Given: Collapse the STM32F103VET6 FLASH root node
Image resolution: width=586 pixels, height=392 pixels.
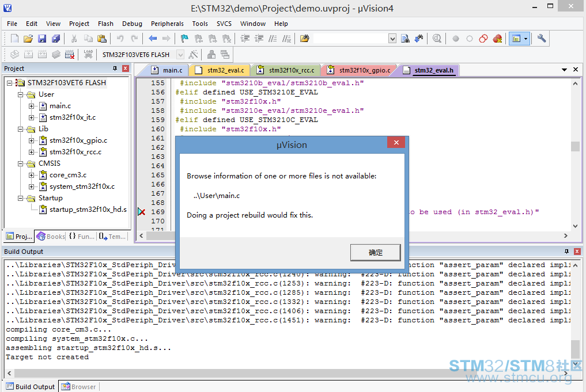Looking at the screenshot, I should [x=10, y=83].
